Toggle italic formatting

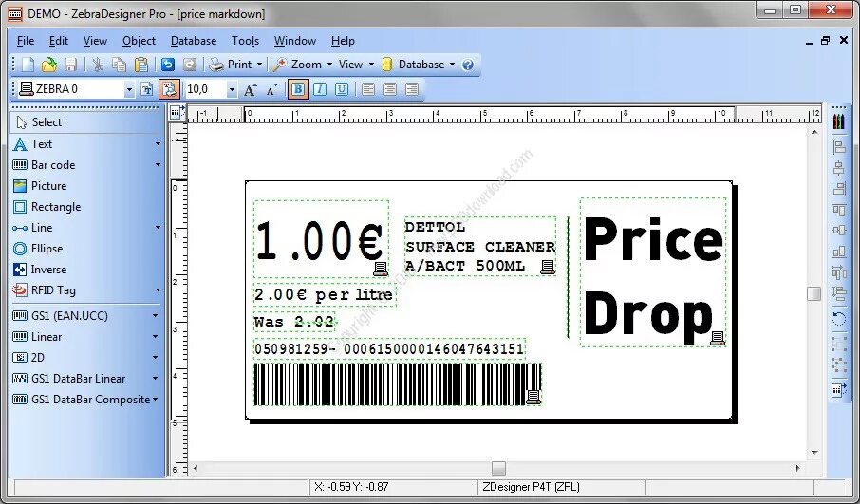320,89
